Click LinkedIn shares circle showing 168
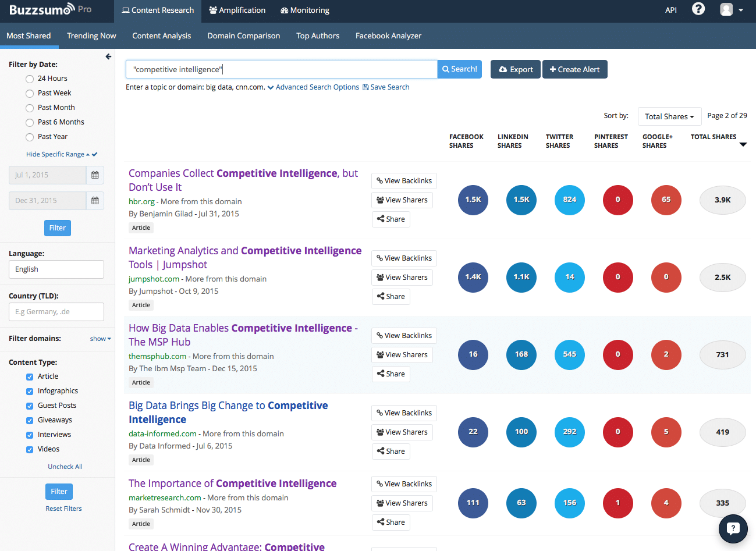The image size is (756, 551). (x=521, y=354)
